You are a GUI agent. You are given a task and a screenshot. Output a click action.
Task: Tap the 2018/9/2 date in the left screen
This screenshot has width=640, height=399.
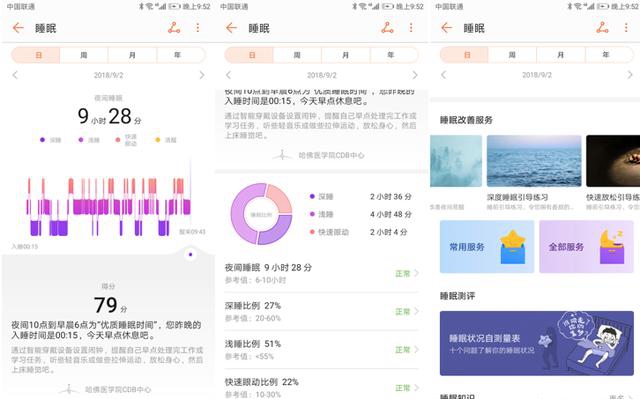[109, 75]
